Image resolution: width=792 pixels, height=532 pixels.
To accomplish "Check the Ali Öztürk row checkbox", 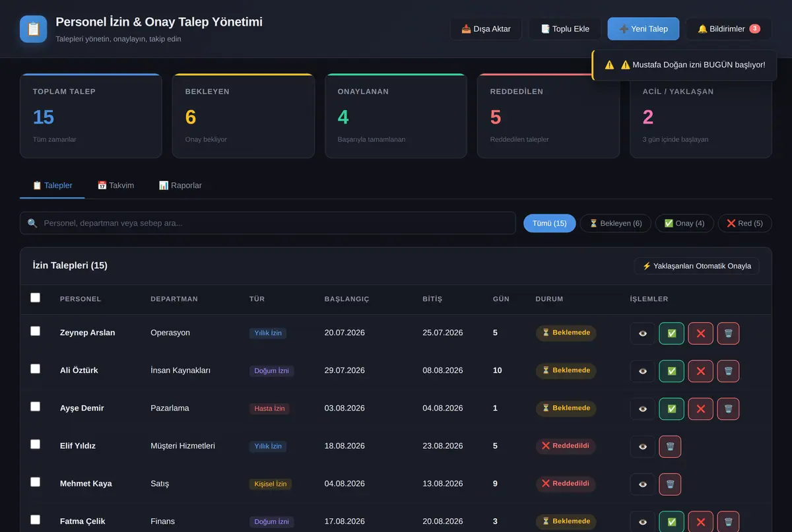I will [35, 369].
